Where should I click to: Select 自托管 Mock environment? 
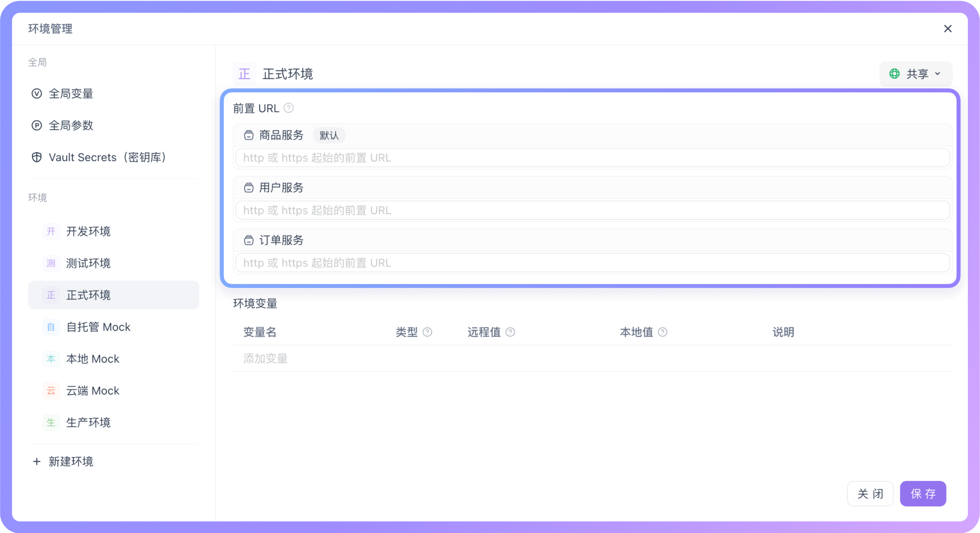114,327
